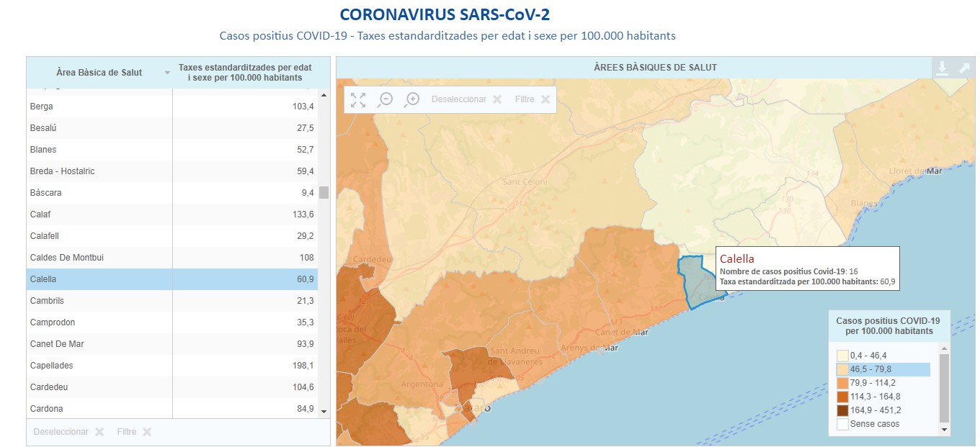The image size is (980, 447).
Task: Click the legend's scroll down arrow
Action: [x=944, y=429]
